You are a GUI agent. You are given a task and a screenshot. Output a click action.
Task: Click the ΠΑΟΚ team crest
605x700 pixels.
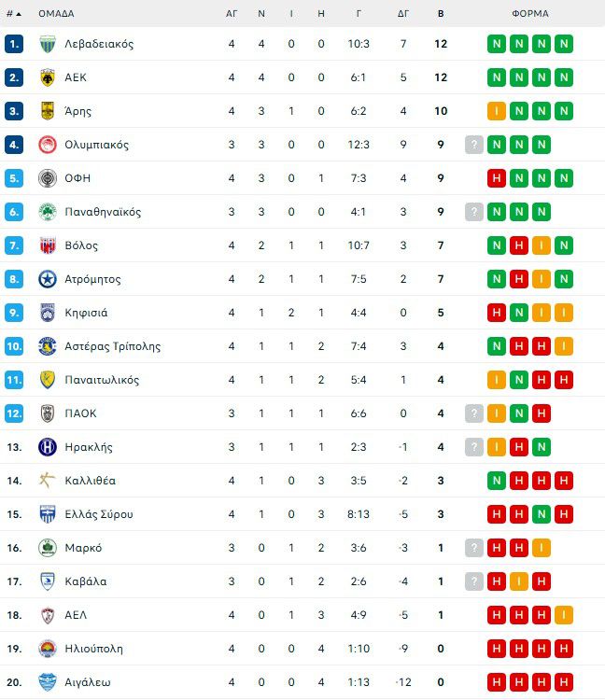48,413
